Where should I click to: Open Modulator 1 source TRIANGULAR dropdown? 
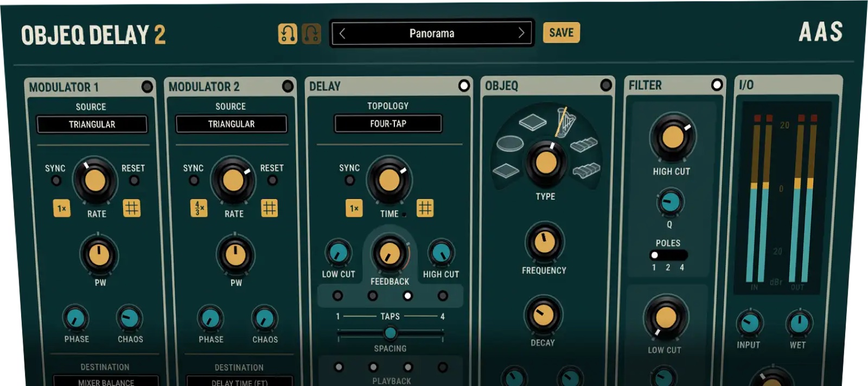(x=92, y=124)
